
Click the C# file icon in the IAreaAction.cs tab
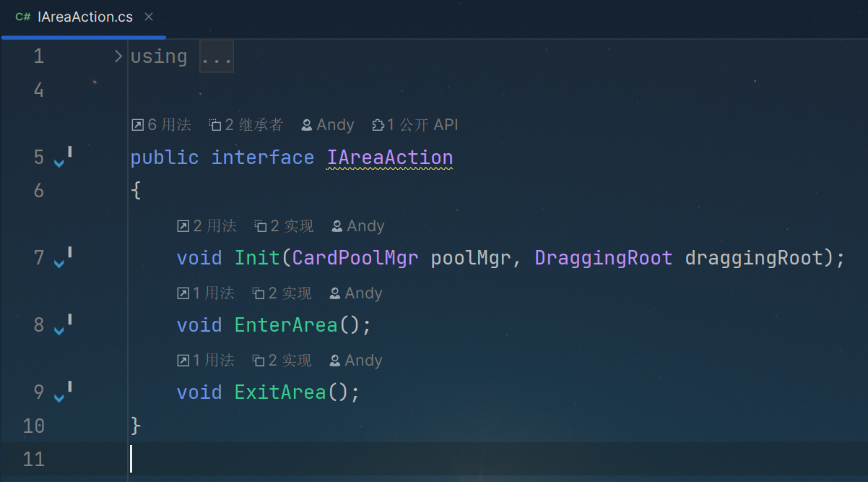click(x=22, y=17)
